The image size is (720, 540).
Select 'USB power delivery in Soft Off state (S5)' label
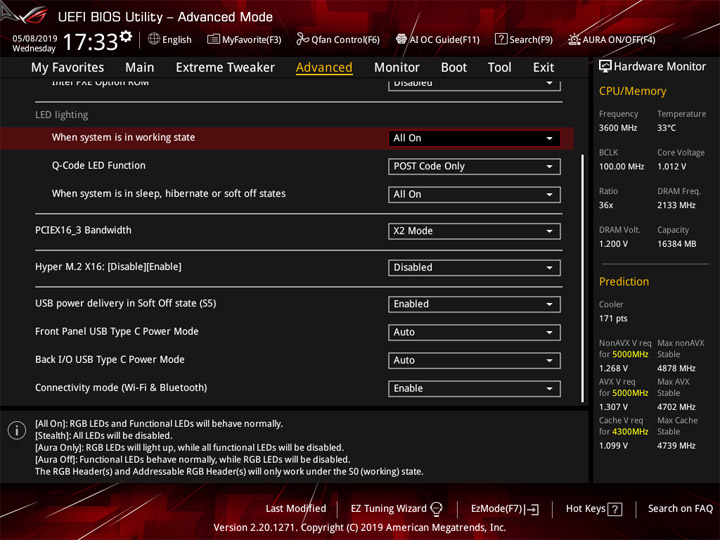(x=126, y=304)
